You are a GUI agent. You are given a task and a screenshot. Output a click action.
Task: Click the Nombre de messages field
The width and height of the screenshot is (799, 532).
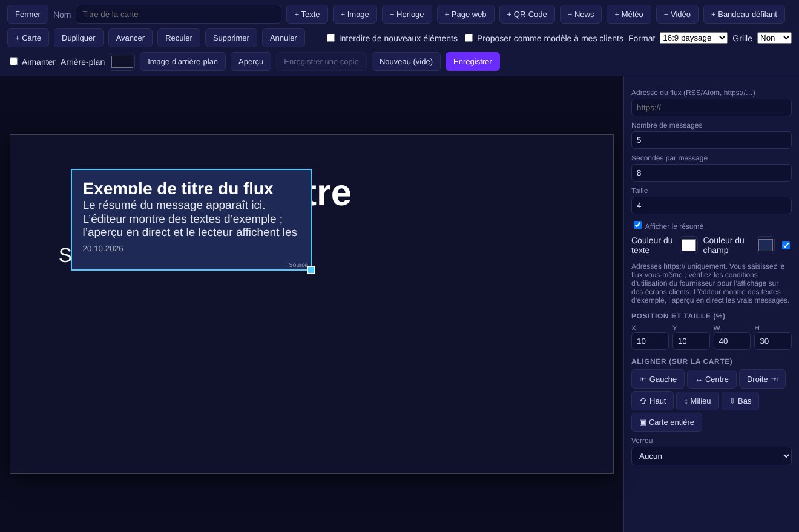pyautogui.click(x=711, y=140)
